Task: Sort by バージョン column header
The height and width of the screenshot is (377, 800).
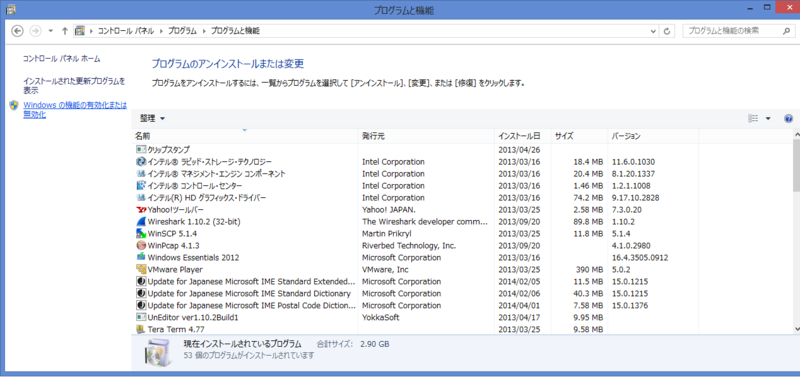Action: [x=653, y=136]
